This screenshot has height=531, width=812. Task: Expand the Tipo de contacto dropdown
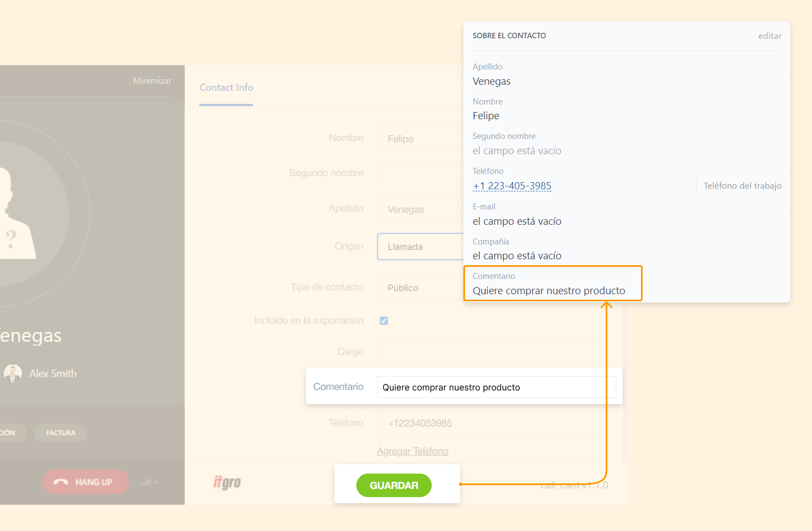point(420,288)
